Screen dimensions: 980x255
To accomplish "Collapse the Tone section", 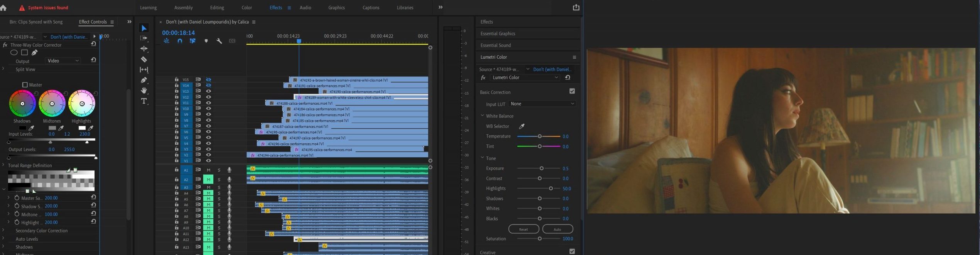I will 482,158.
